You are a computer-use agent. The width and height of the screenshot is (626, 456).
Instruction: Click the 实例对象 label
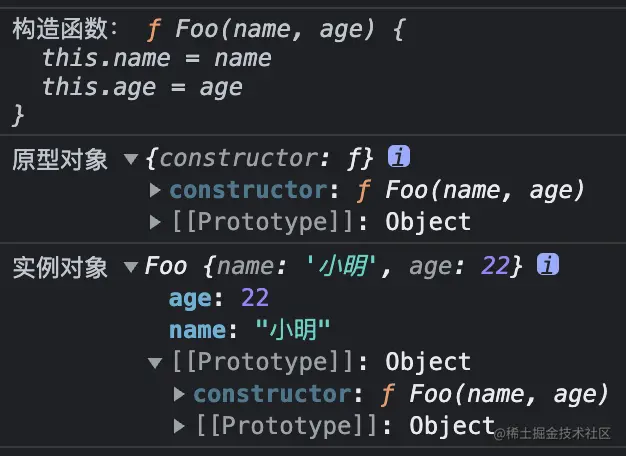tap(60, 268)
